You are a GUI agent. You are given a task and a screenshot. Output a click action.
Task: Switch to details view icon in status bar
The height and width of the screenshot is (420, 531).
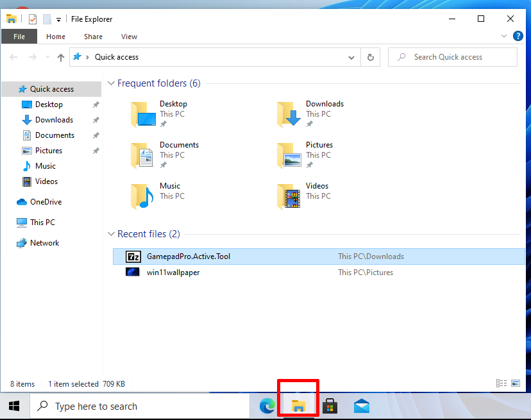coord(501,383)
